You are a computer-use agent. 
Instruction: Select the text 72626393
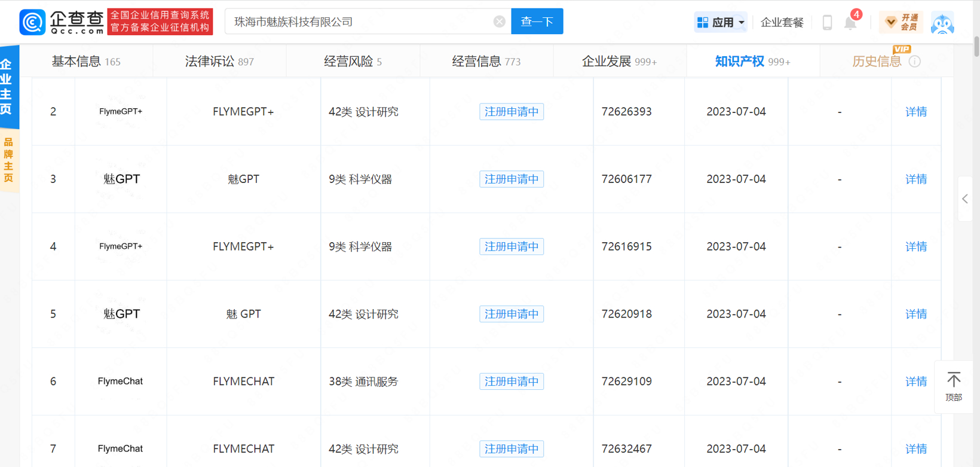627,112
